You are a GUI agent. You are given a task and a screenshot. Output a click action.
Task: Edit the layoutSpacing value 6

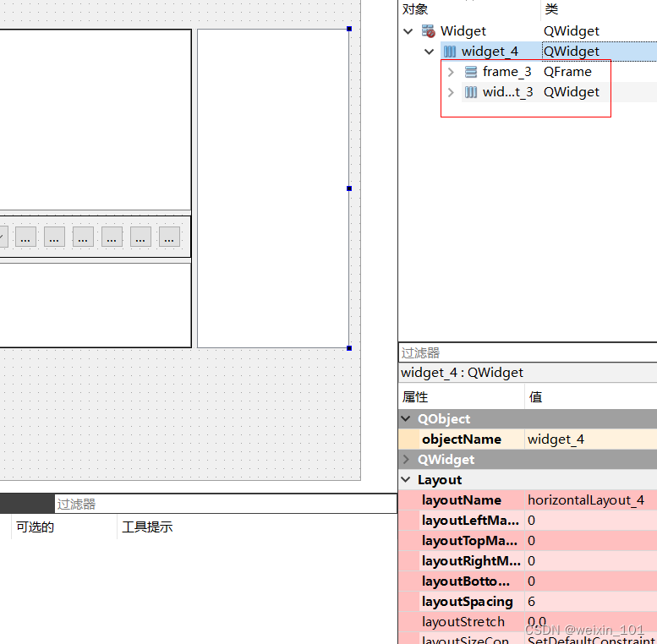click(591, 601)
